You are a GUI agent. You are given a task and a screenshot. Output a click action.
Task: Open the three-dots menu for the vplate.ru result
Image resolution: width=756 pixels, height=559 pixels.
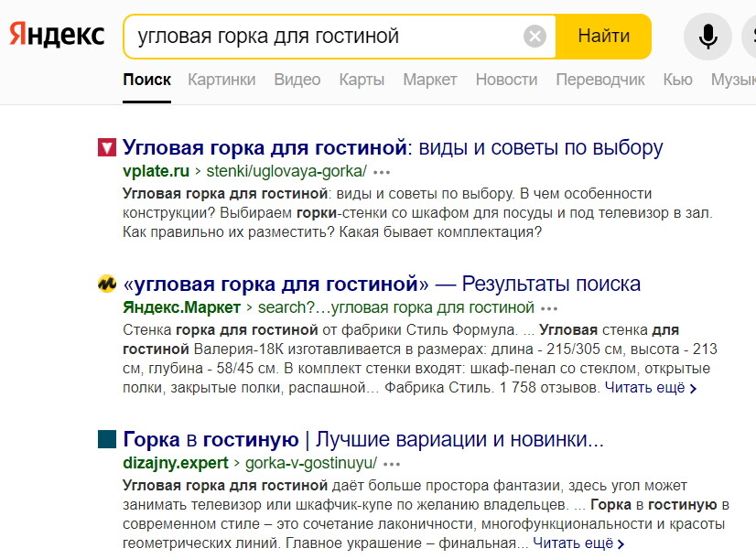[x=382, y=172]
